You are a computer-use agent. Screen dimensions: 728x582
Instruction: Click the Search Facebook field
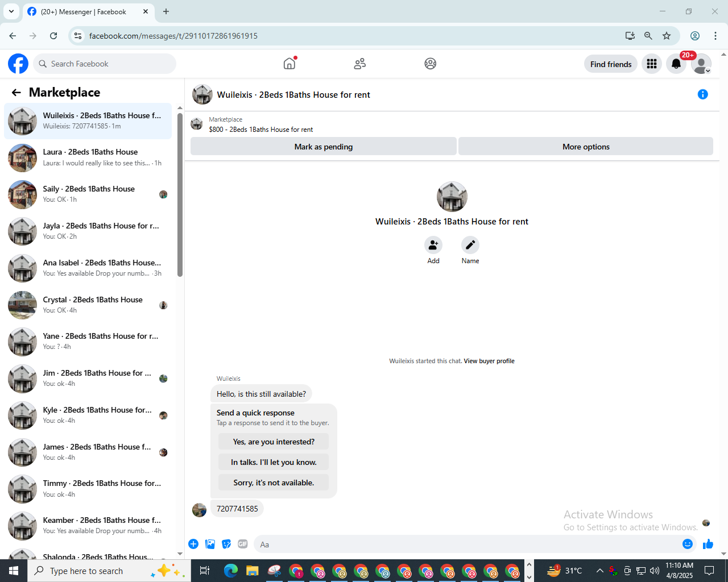tap(105, 64)
